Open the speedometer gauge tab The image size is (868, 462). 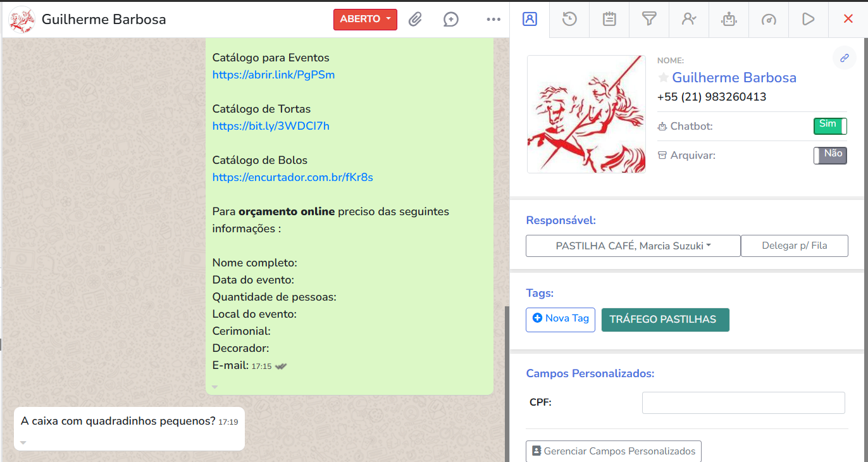tap(769, 19)
